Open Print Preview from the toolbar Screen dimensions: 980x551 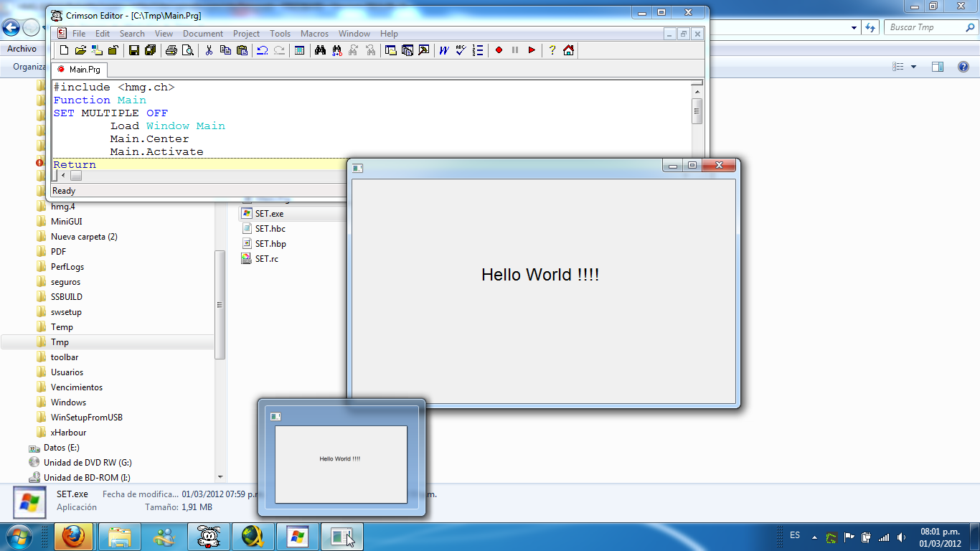click(188, 50)
